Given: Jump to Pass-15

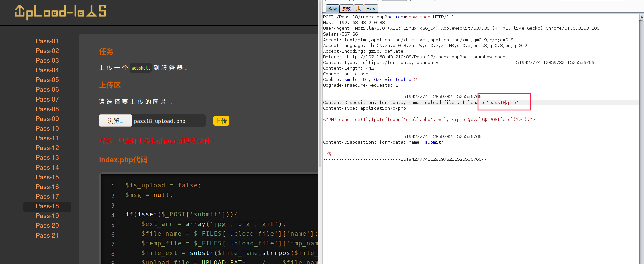Looking at the screenshot, I should 47,177.
